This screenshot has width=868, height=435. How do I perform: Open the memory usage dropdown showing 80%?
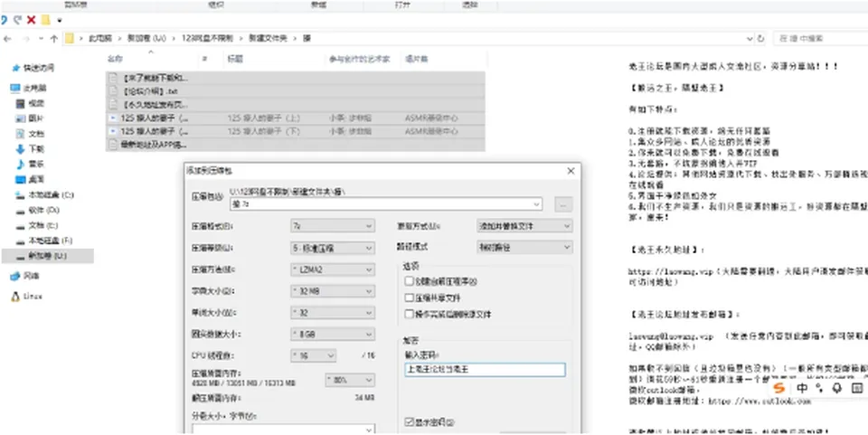(x=349, y=380)
